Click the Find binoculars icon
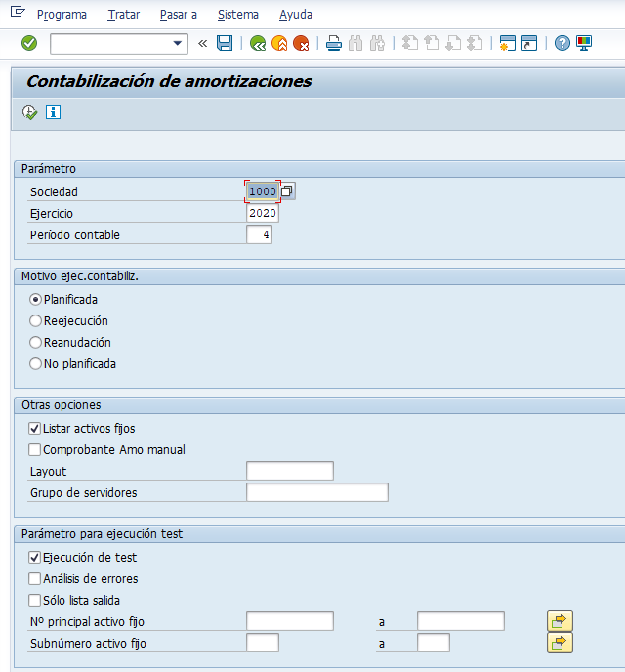Viewport: 625px width, 672px height. (355, 43)
